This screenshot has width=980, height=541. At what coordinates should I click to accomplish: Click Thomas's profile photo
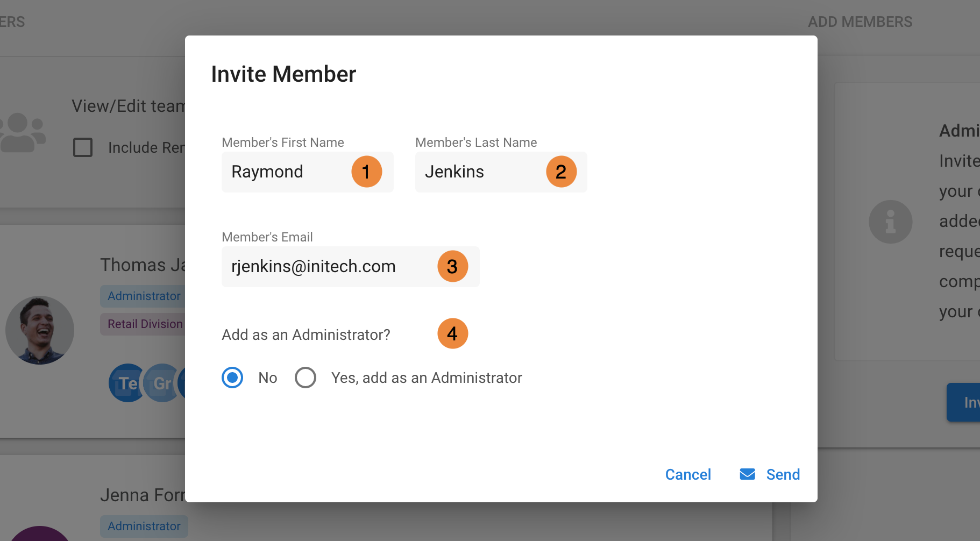[x=40, y=330]
